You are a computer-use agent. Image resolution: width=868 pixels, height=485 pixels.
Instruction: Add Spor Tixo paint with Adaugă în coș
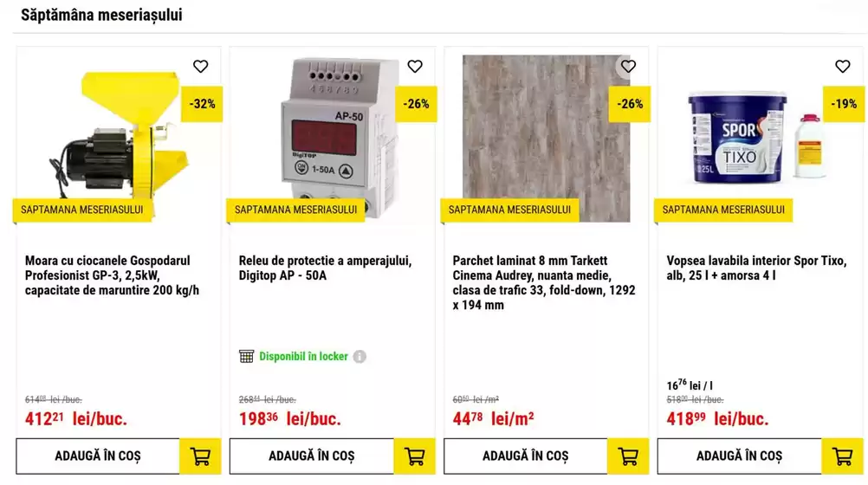click(x=740, y=456)
